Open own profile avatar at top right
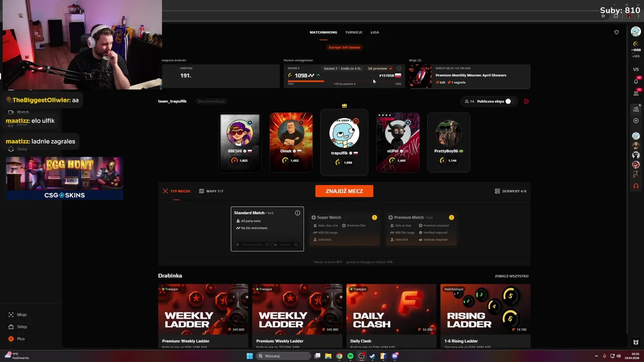Screen dimensions: 644x362 [x=636, y=32]
